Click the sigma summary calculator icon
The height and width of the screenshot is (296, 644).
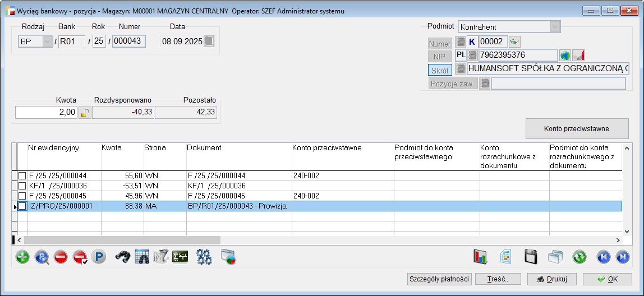tap(180, 257)
